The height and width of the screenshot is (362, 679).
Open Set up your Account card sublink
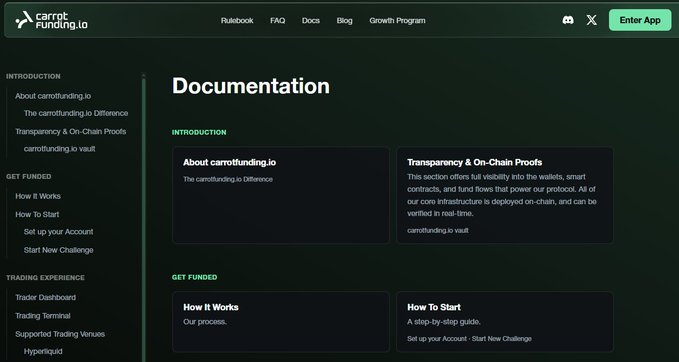[437, 339]
